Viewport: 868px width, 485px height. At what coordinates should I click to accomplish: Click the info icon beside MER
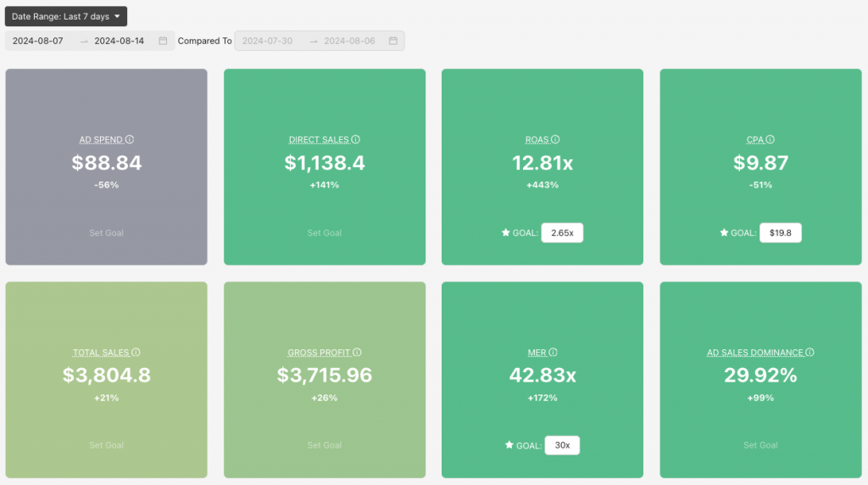coord(554,353)
